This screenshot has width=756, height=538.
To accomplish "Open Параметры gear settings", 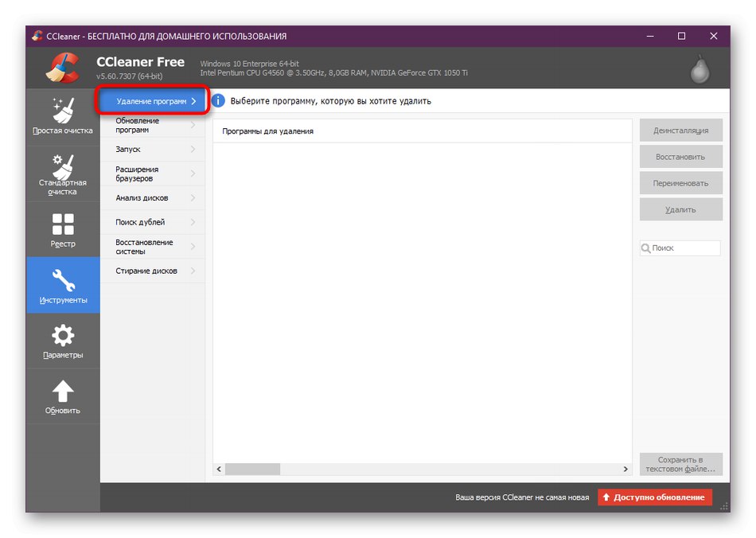I will pos(63,341).
